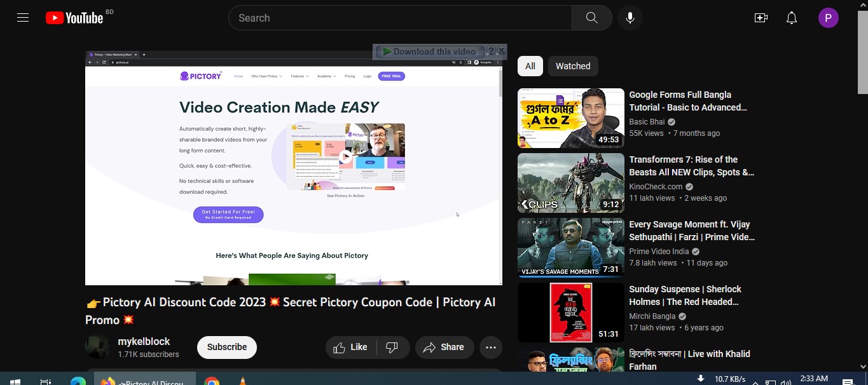This screenshot has height=385, width=868.
Task: Visit the Basic Bhai channel
Action: click(647, 122)
